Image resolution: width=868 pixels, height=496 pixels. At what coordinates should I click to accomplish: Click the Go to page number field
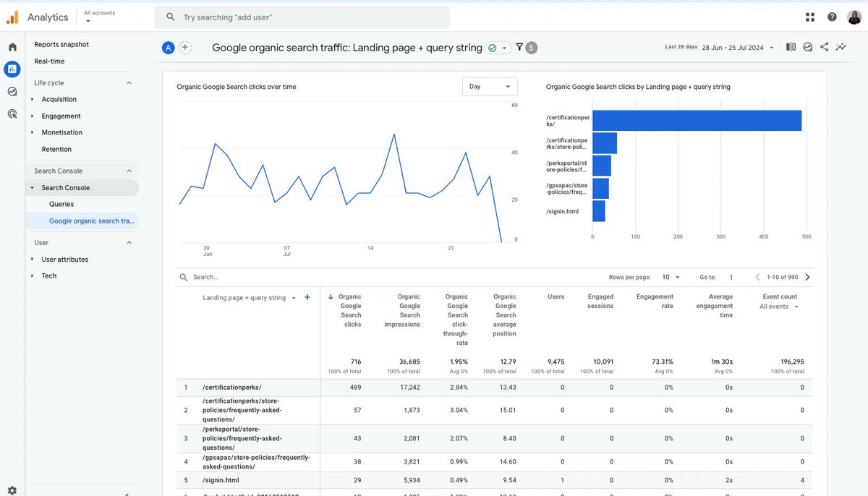(731, 277)
